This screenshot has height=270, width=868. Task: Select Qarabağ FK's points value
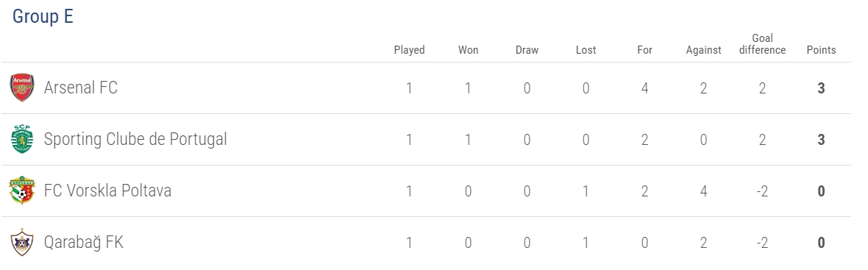821,242
